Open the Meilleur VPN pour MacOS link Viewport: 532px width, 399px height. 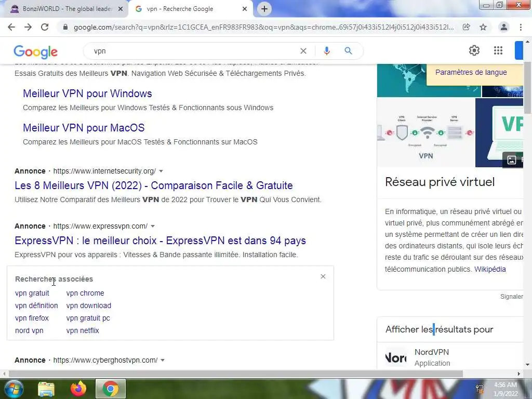[84, 128]
